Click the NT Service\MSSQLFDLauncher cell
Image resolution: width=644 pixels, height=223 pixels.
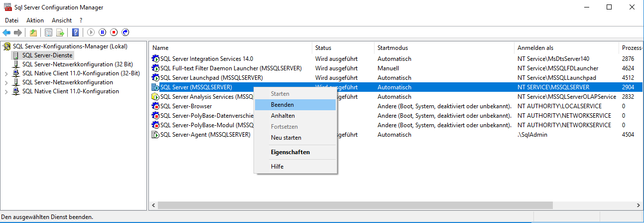pos(558,68)
